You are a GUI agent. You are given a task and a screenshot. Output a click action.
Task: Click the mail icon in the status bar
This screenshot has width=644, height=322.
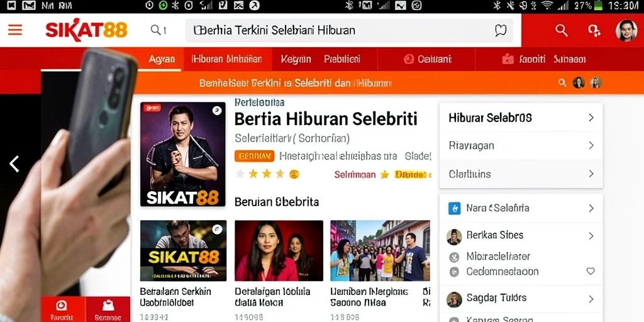coord(28,5)
